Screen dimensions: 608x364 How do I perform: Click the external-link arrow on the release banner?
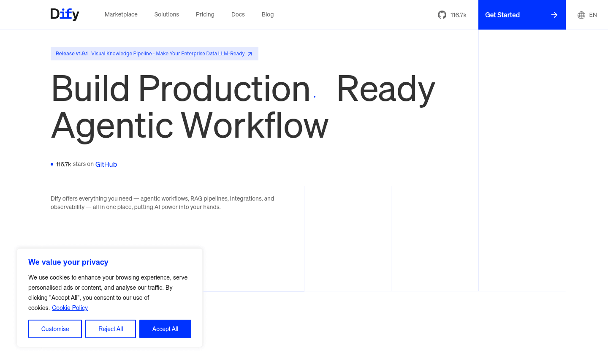[250, 54]
